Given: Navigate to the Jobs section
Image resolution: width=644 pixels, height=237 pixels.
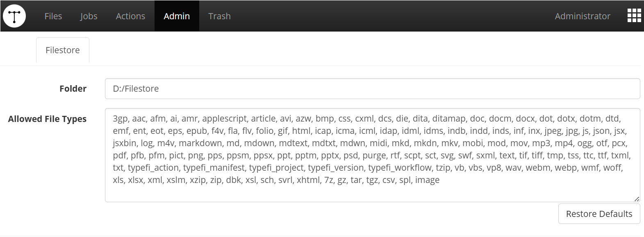Looking at the screenshot, I should click(88, 16).
